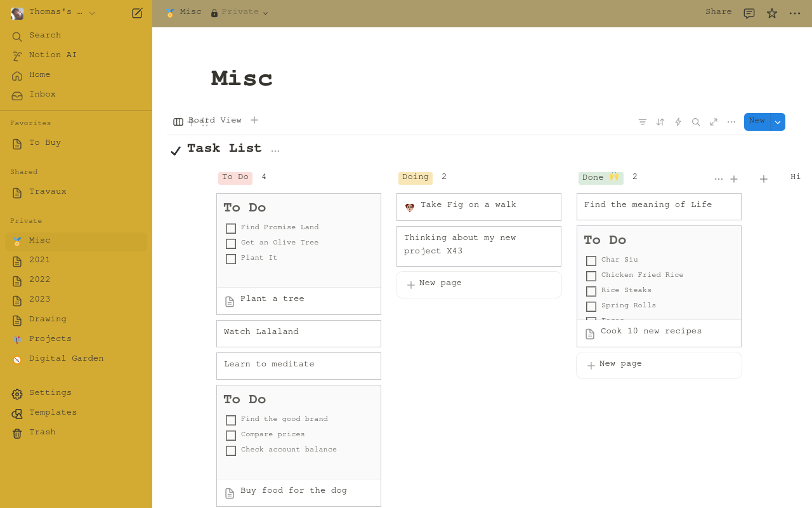Open the page more options menu
The image size is (812, 508).
[x=795, y=13]
